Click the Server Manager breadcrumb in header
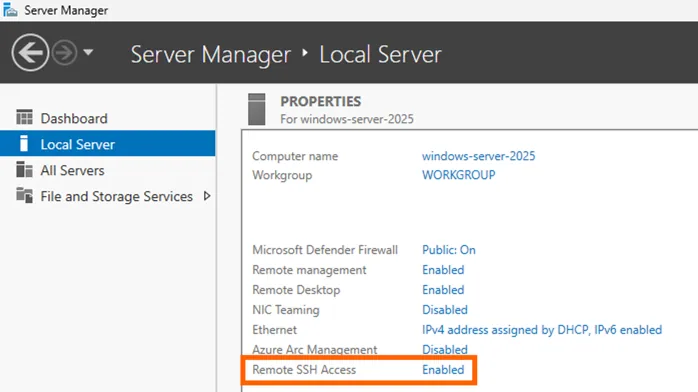The image size is (698, 392). (211, 54)
